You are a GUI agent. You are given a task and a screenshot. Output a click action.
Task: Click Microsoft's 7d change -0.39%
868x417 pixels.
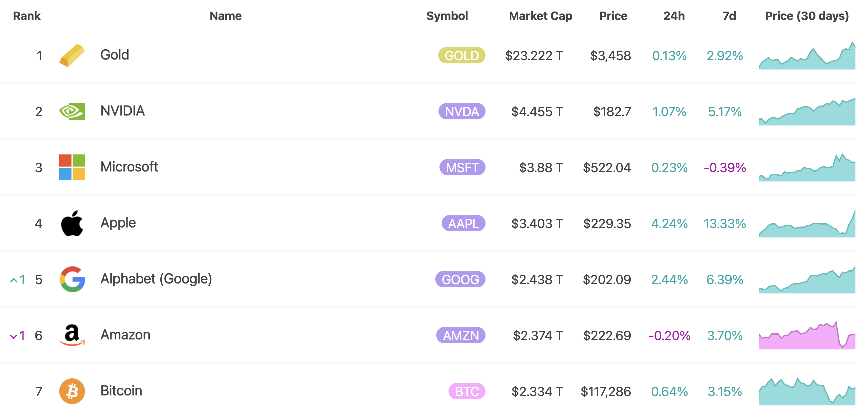725,167
